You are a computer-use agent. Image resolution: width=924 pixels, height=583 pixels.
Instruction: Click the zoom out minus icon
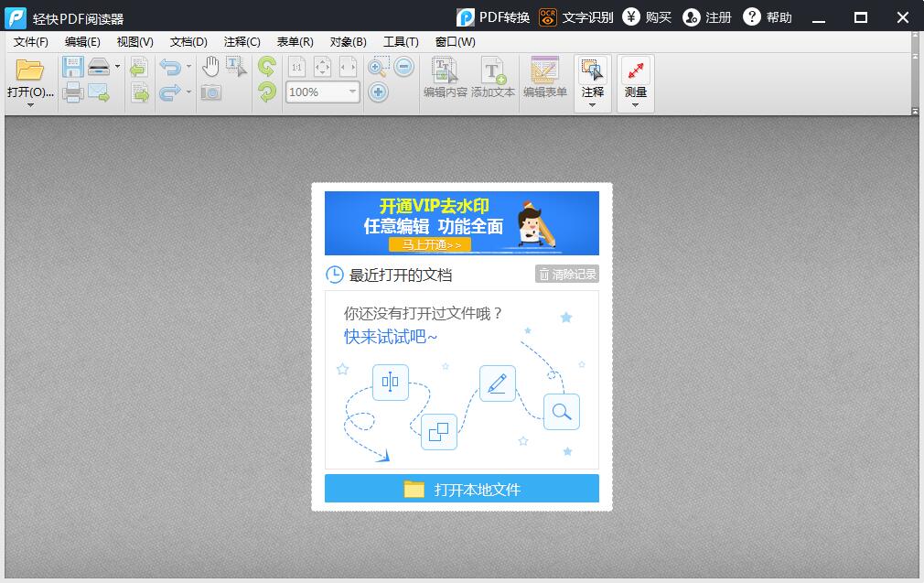tap(404, 67)
